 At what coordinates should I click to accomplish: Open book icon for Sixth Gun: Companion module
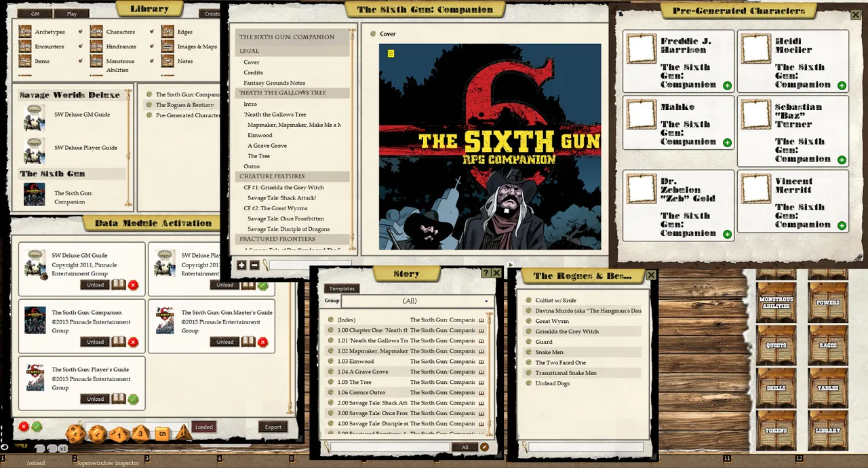coord(119,342)
